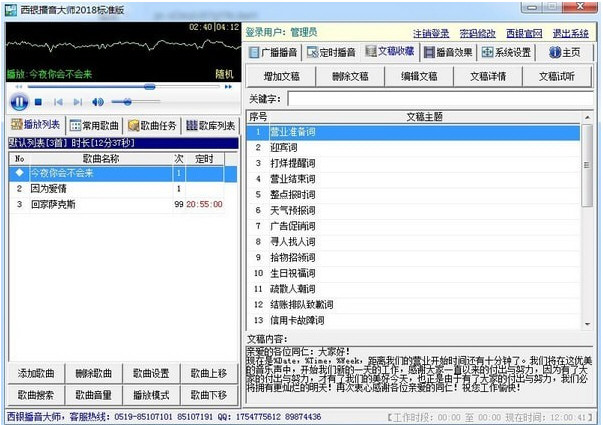The width and height of the screenshot is (603, 425).
Task: Move the song up with 歌曲上移
Action: (x=209, y=373)
